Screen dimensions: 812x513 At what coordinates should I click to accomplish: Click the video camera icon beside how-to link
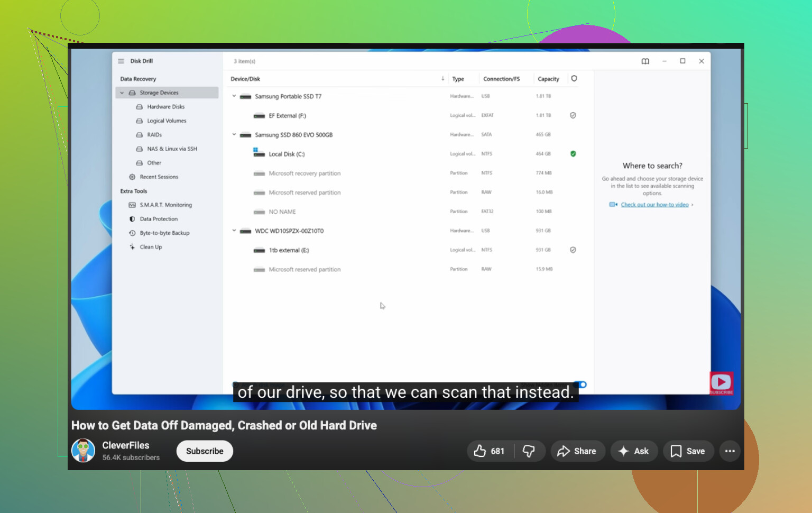coord(613,205)
